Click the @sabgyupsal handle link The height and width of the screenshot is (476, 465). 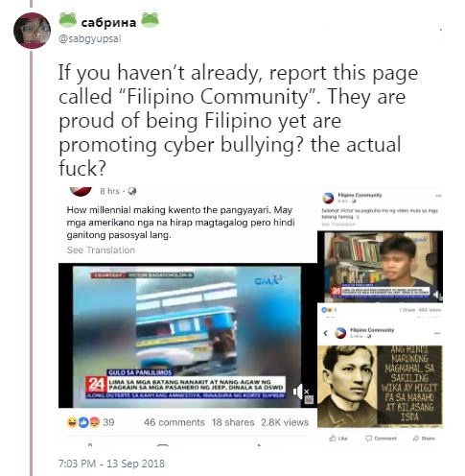[x=90, y=38]
